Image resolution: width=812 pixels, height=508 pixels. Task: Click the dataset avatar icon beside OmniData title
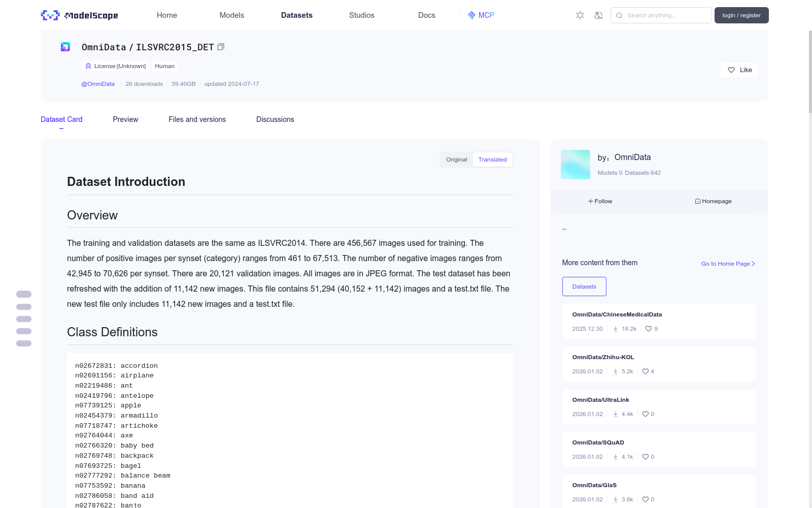65,47
